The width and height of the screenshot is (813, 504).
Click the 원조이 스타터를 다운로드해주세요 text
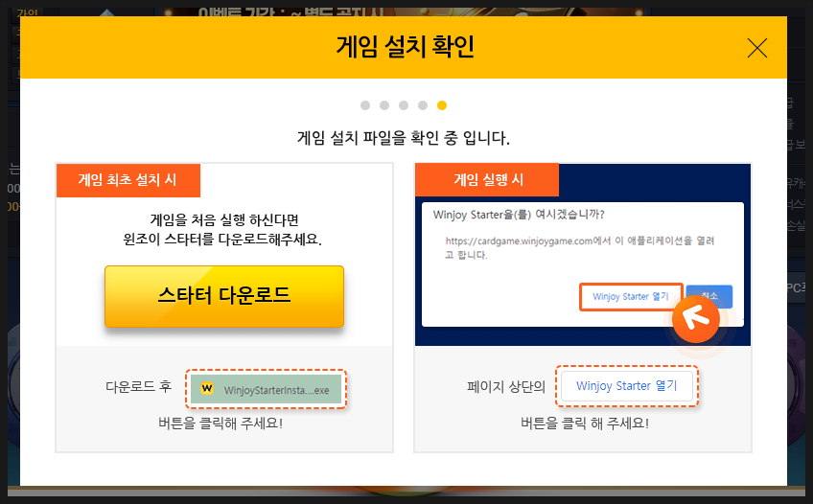coord(222,240)
